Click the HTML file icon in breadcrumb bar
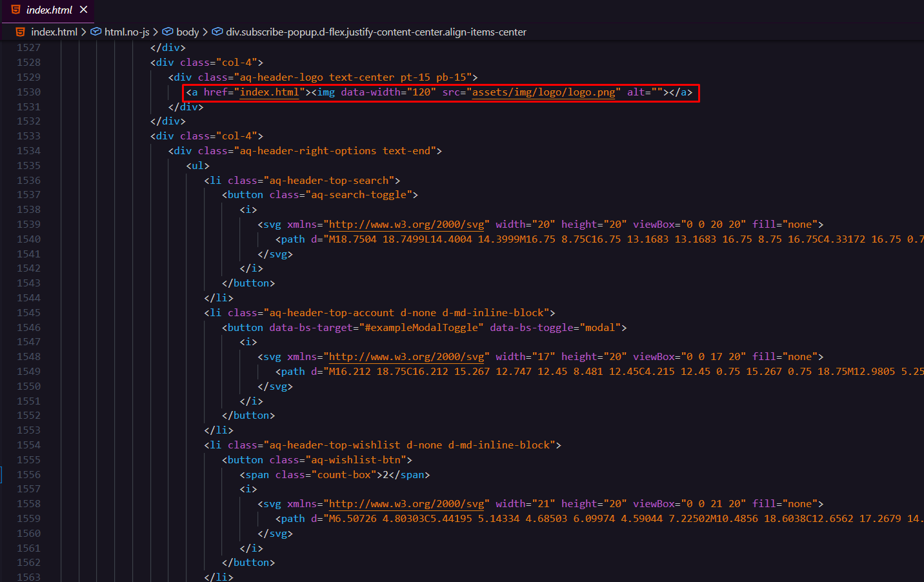Image resolution: width=924 pixels, height=582 pixels. pos(21,32)
